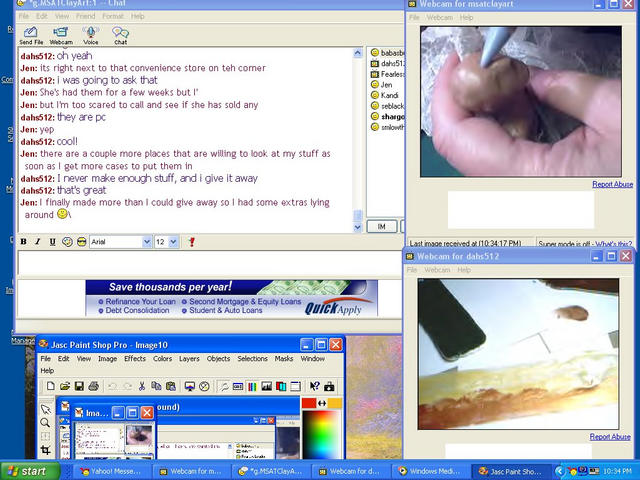
Task: Activate the context help pointer icon
Action: pyautogui.click(x=314, y=386)
